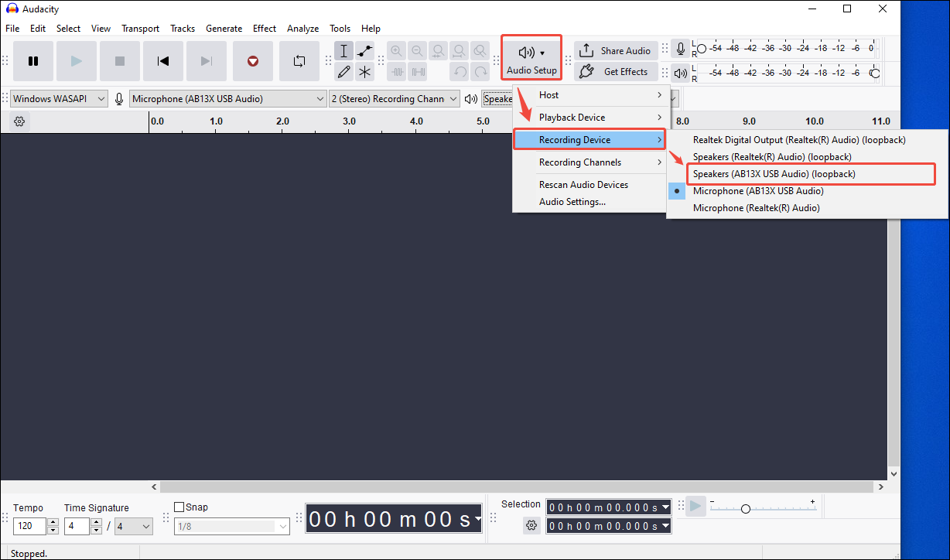Viewport: 950px width, 560px height.
Task: Click the record meter microphone icon
Action: tap(681, 49)
